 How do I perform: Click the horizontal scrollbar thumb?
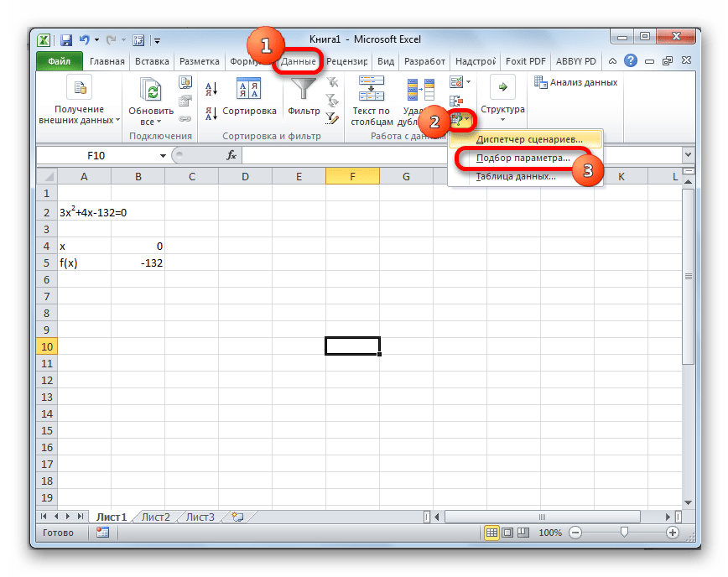point(543,517)
